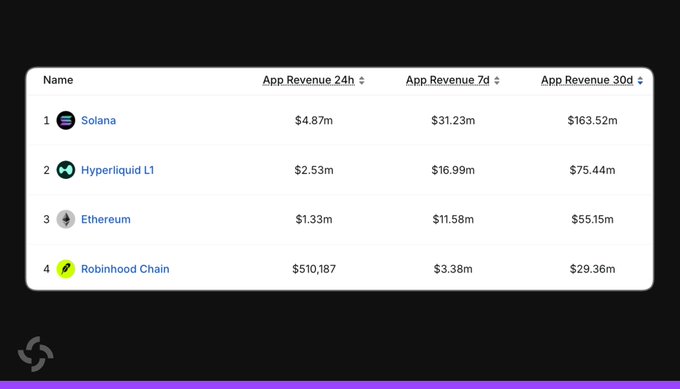Screen dimensions: 680x389
Task: Sort by App Revenue 30d arrows
Action: point(640,81)
